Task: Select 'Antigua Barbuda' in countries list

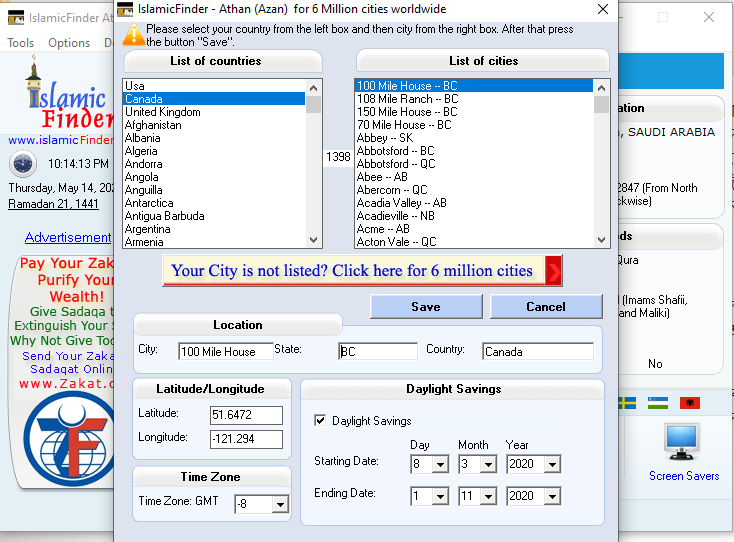Action: tap(214, 216)
